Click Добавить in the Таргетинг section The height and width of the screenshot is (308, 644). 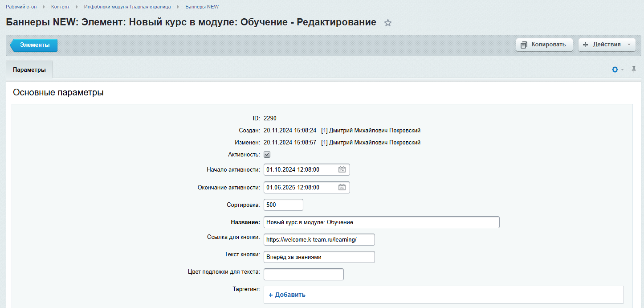tap(287, 295)
